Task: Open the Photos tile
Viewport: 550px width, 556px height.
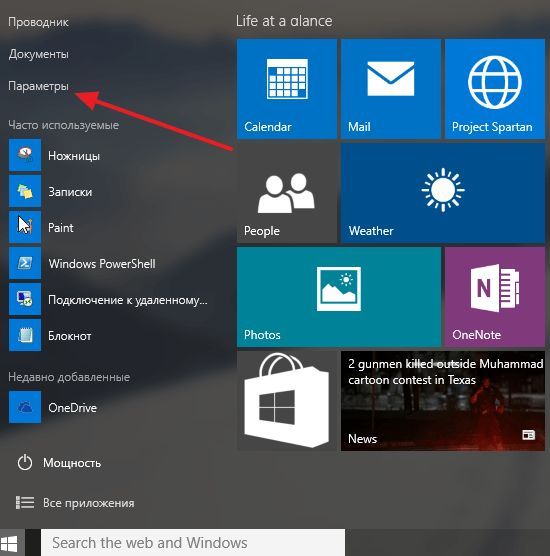Action: (339, 297)
